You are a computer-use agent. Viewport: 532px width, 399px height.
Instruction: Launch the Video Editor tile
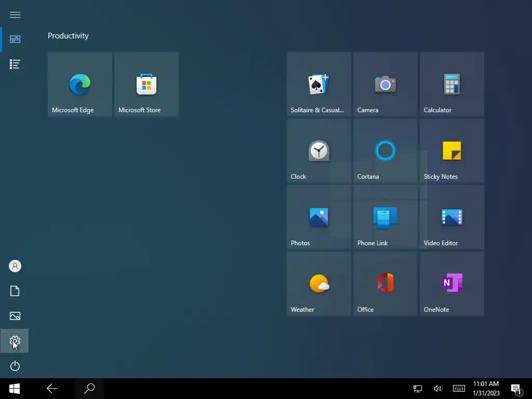pyautogui.click(x=451, y=217)
